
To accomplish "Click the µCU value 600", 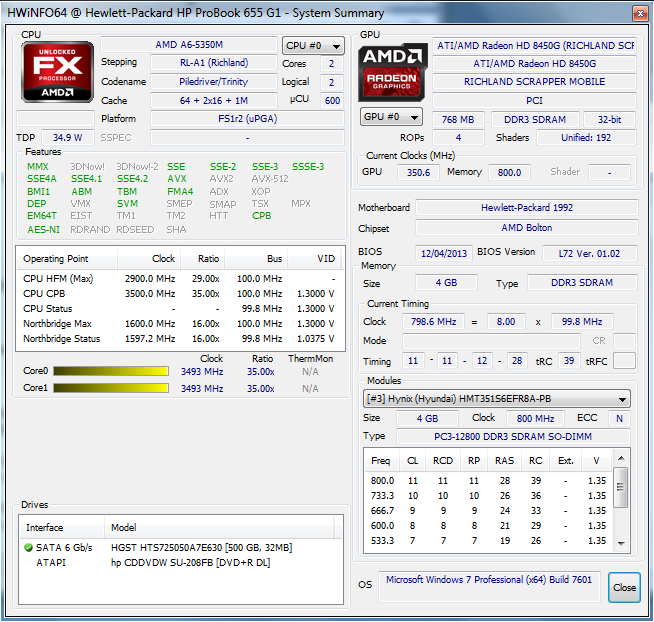I will [332, 101].
